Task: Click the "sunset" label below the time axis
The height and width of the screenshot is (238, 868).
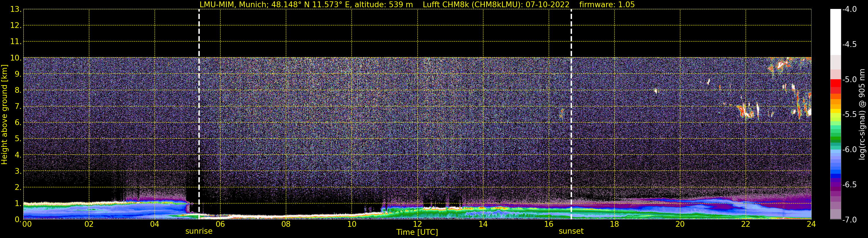Action: [x=571, y=231]
